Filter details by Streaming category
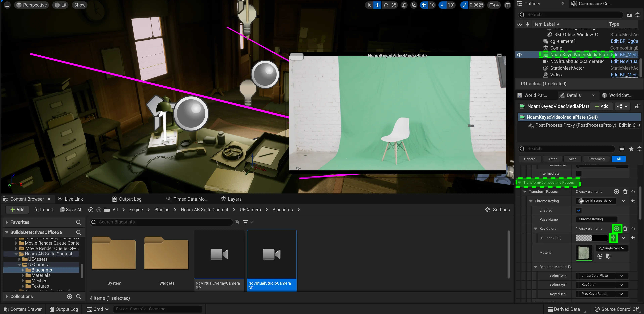The width and height of the screenshot is (644, 314). (596, 159)
